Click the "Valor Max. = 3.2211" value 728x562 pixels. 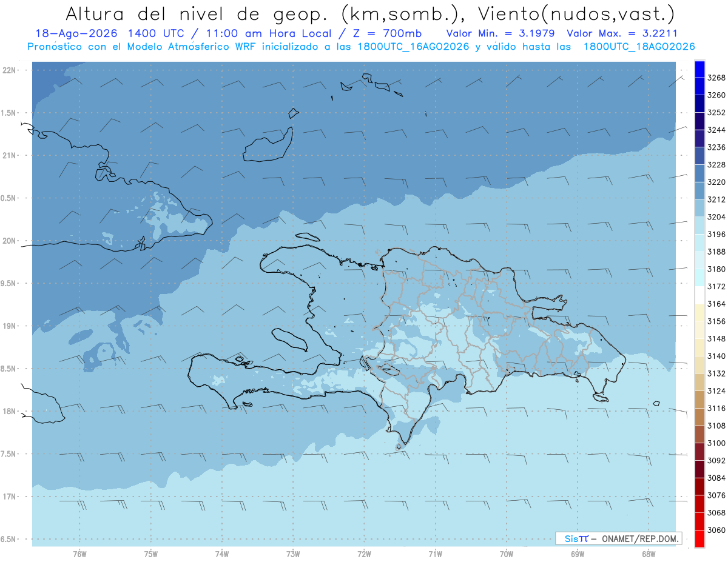(622, 33)
